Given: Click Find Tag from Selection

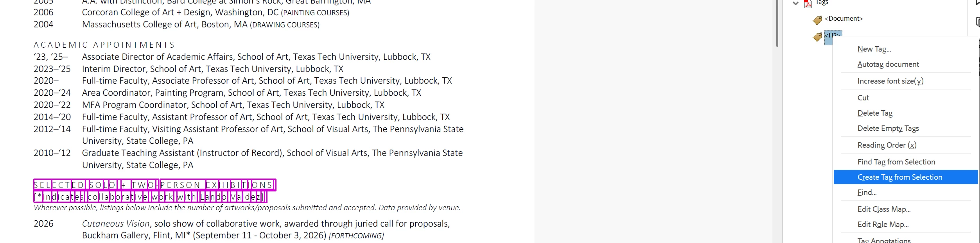Looking at the screenshot, I should point(896,162).
